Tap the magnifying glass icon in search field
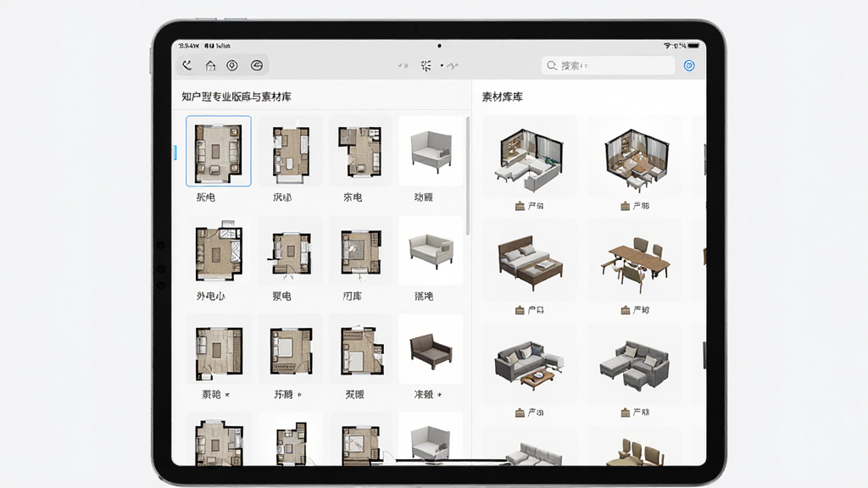This screenshot has height=488, width=868. coord(552,65)
